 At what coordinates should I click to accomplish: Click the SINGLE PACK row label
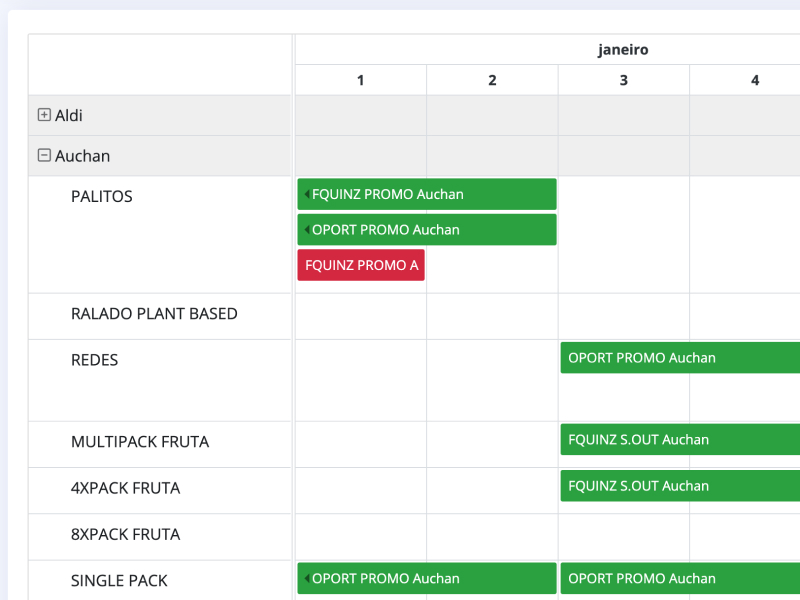119,580
